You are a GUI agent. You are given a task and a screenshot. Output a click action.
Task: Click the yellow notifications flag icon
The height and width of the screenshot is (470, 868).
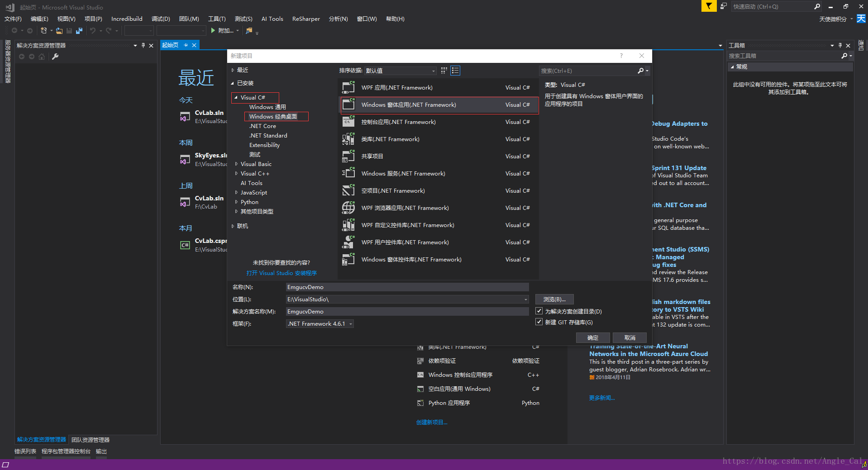pos(709,6)
